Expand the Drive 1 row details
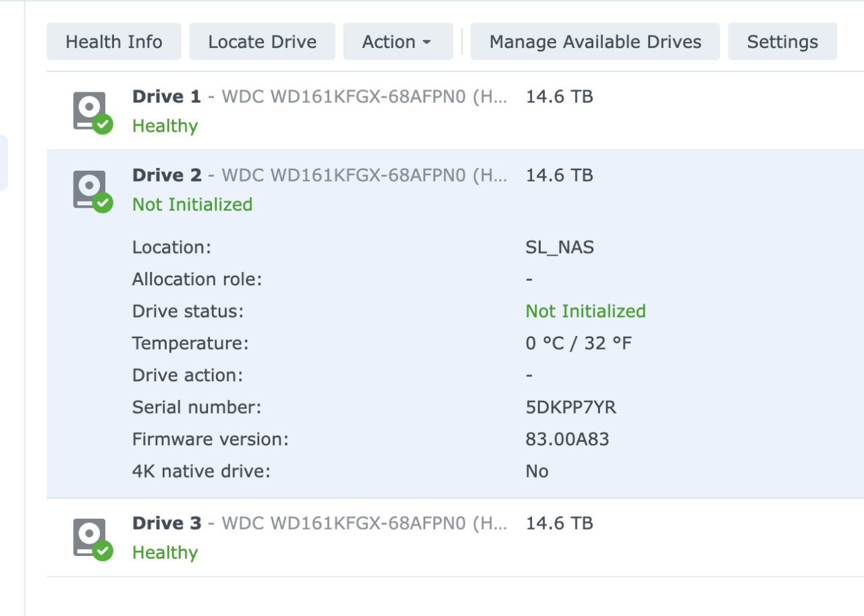Screen dimensions: 864x616 coord(319,97)
